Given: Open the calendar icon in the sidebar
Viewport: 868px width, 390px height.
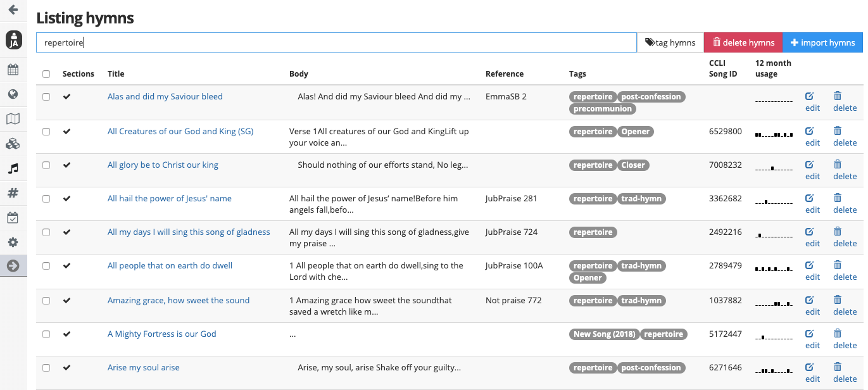Looking at the screenshot, I should point(13,70).
